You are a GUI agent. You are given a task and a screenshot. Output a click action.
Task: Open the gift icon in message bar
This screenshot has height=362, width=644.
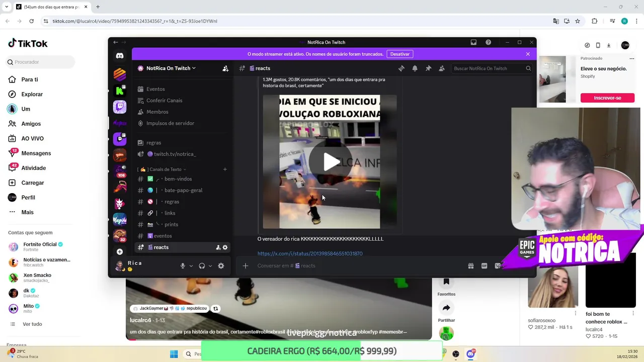471,266
